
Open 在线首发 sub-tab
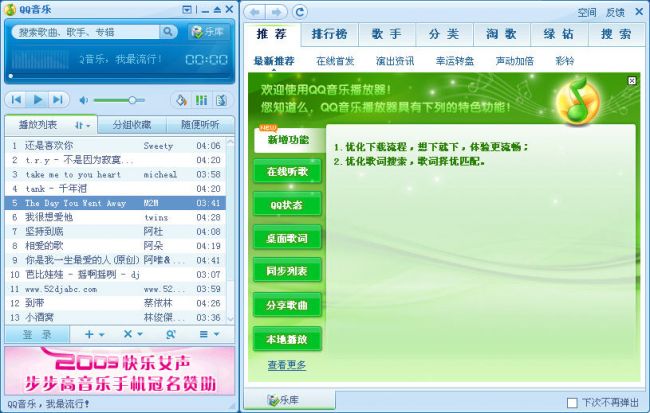tap(335, 61)
